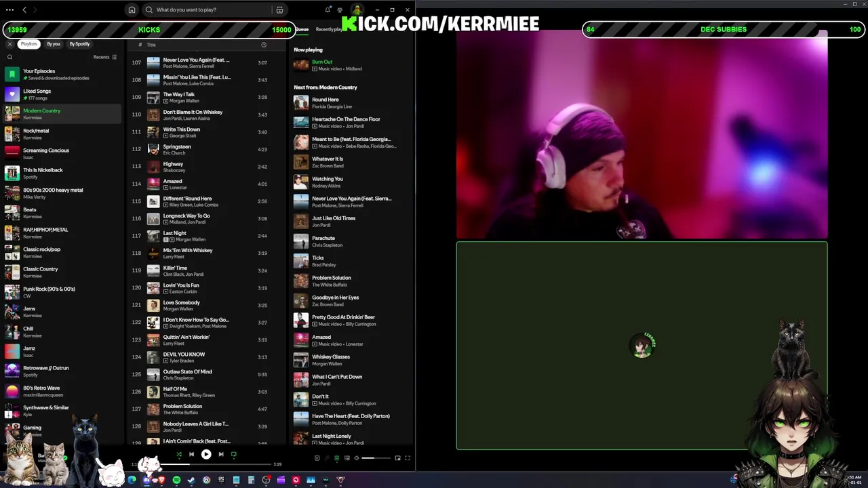Toggle the Queue panel icon
The width and height of the screenshot is (868, 488).
(x=336, y=458)
